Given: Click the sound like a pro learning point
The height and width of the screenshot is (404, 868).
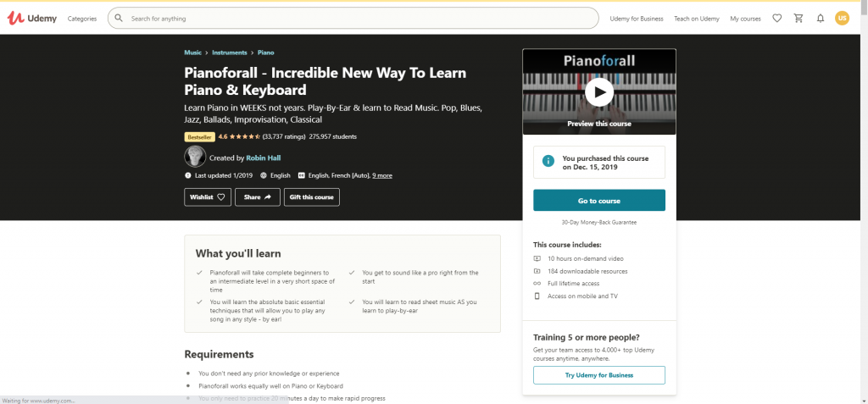Looking at the screenshot, I should (x=420, y=277).
